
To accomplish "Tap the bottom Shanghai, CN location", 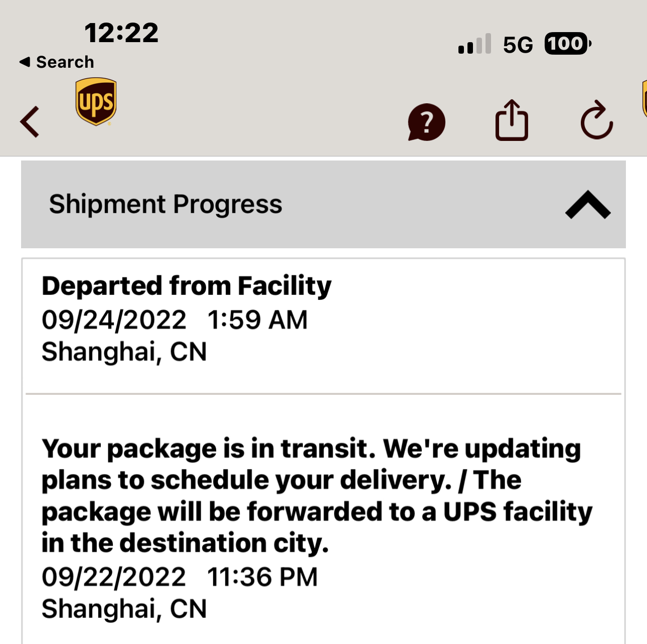I will click(124, 609).
